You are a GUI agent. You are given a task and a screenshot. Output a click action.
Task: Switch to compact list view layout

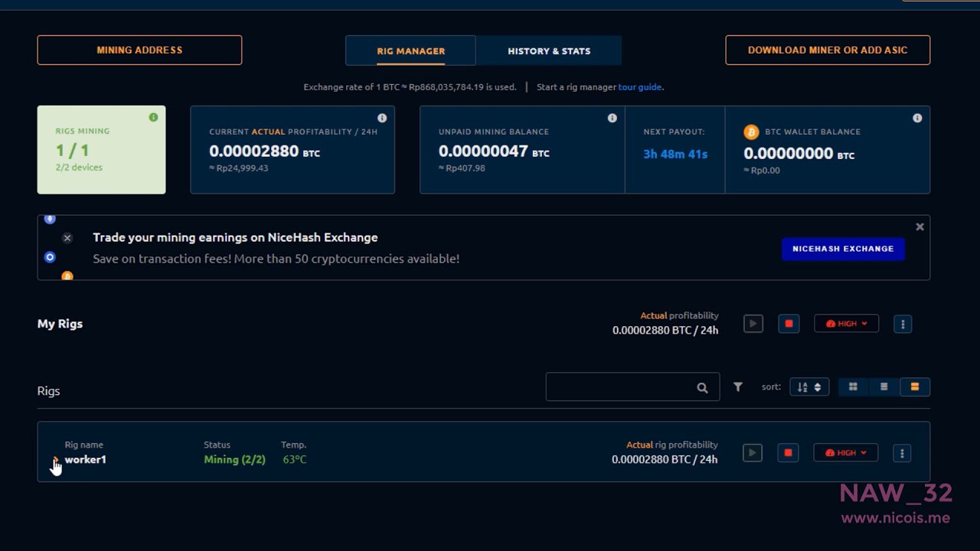(884, 387)
